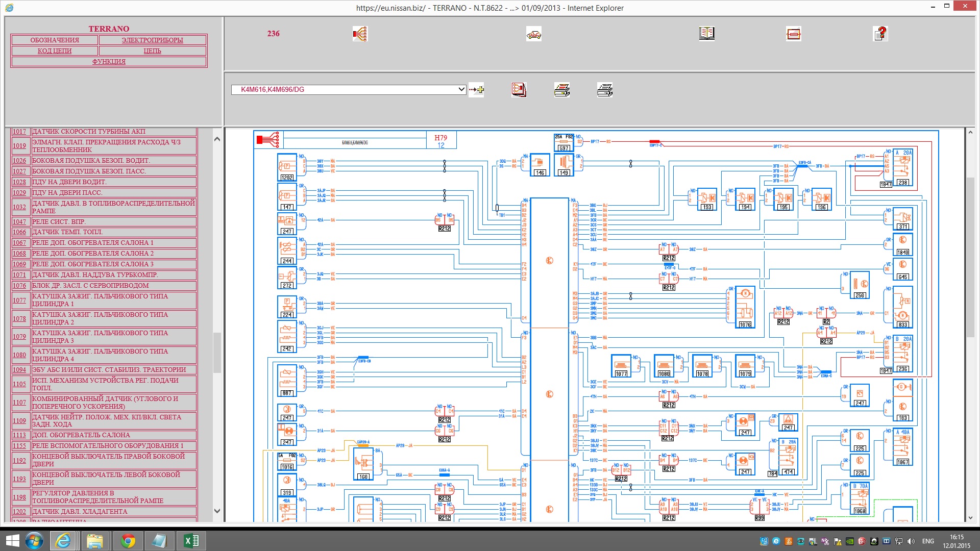Open component code 1094 link

[19, 370]
